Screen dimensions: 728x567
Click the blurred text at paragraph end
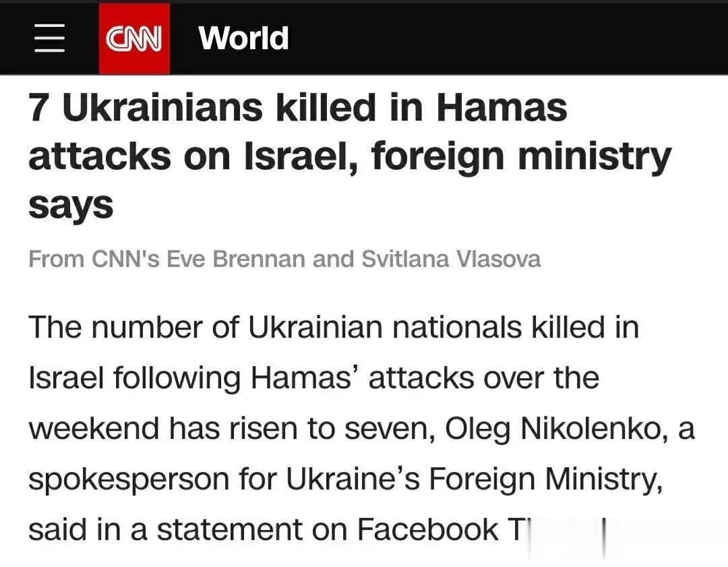click(x=566, y=530)
